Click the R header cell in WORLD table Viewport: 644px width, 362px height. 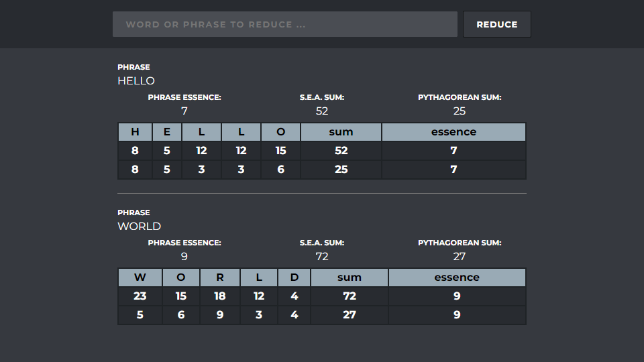coord(220,278)
